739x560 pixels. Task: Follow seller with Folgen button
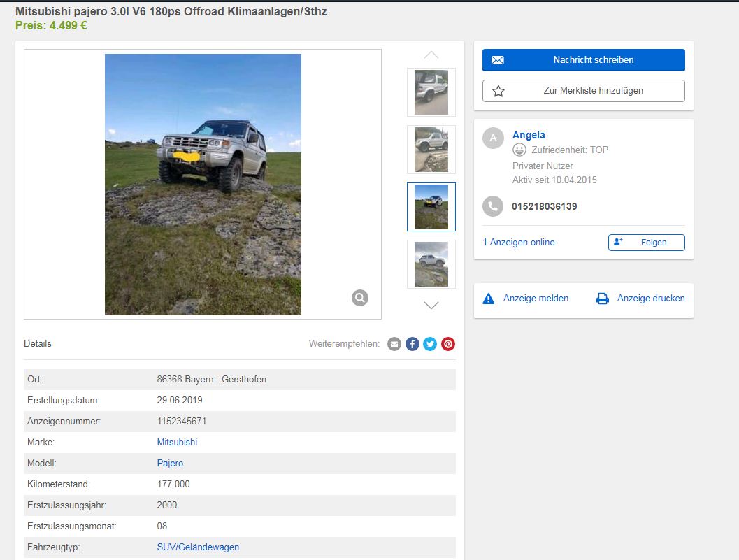pos(646,243)
